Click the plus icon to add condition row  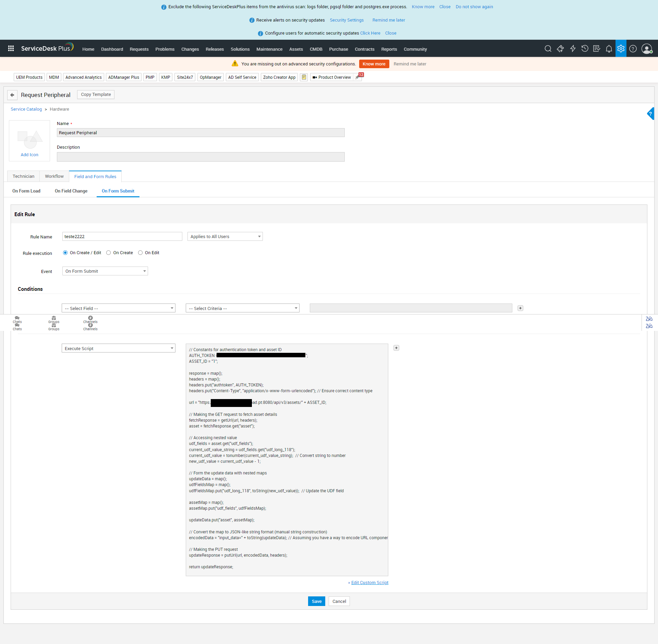pyautogui.click(x=520, y=308)
